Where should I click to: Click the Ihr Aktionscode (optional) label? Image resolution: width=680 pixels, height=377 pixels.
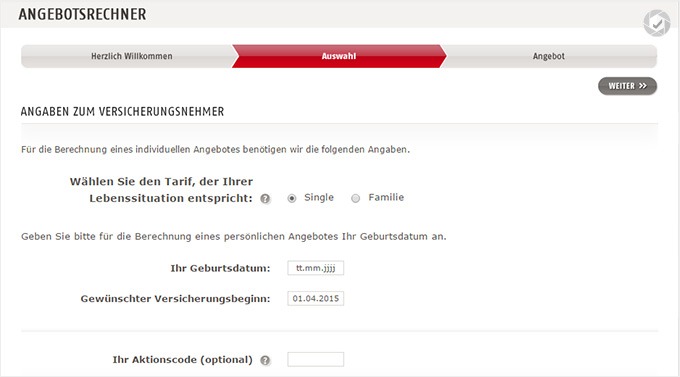[x=183, y=360]
